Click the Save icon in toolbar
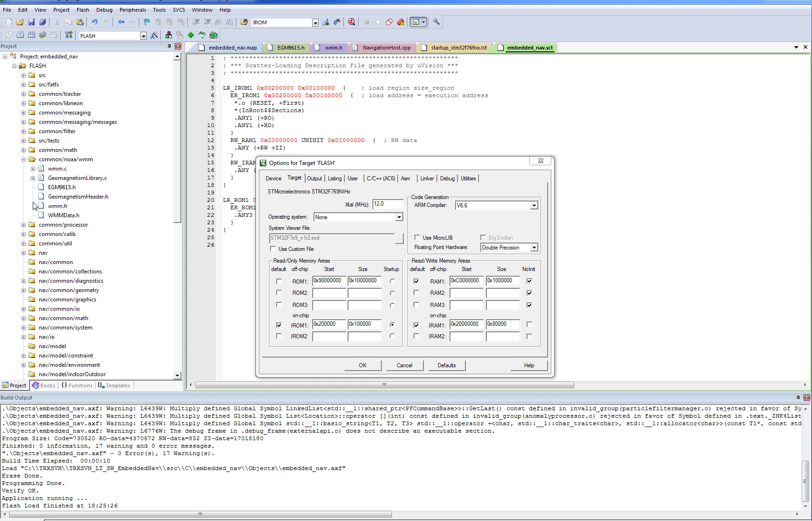This screenshot has width=812, height=521. 31,22
